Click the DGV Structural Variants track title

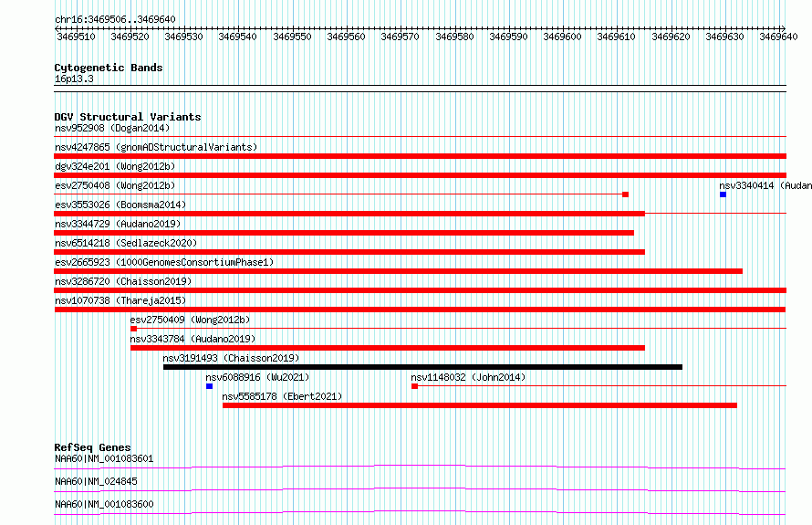point(128,117)
